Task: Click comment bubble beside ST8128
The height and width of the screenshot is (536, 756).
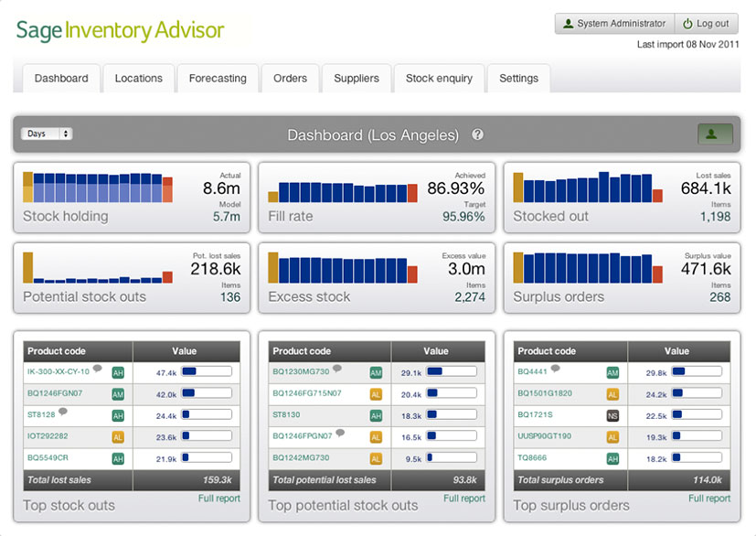Action: (x=63, y=412)
